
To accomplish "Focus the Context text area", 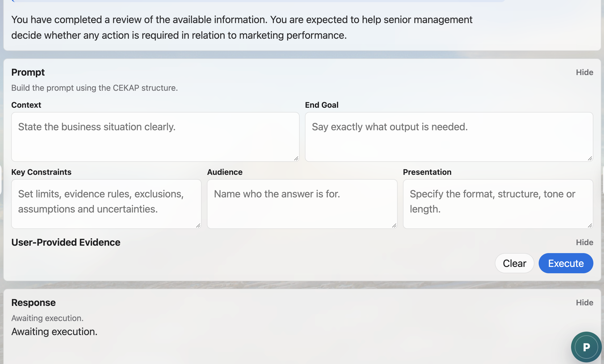I will coord(155,137).
